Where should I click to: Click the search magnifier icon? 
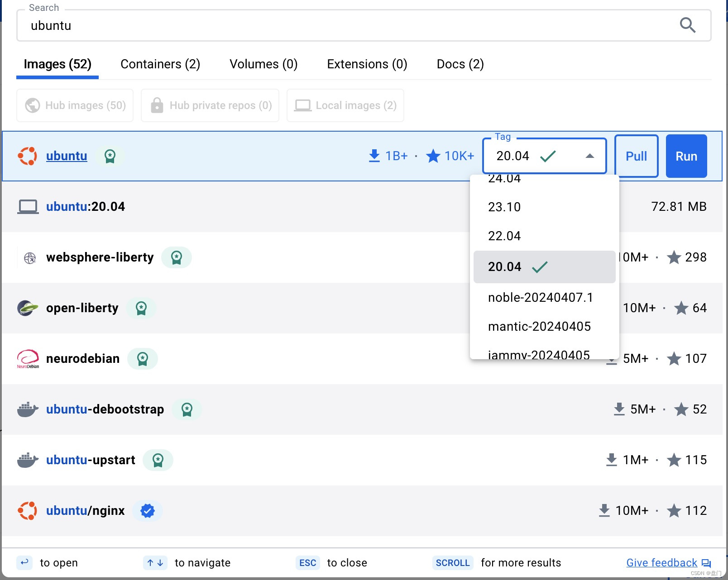(x=687, y=25)
